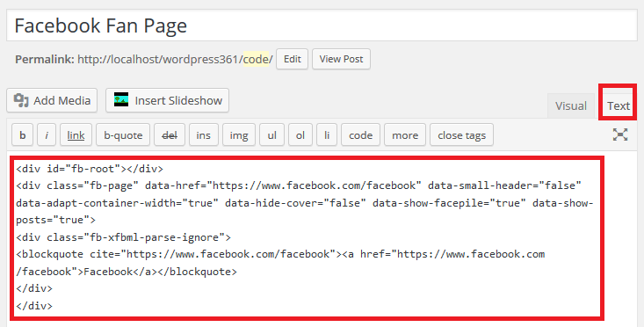Insert unordered list with ul button
Image resolution: width=644 pixels, height=327 pixels.
click(271, 135)
